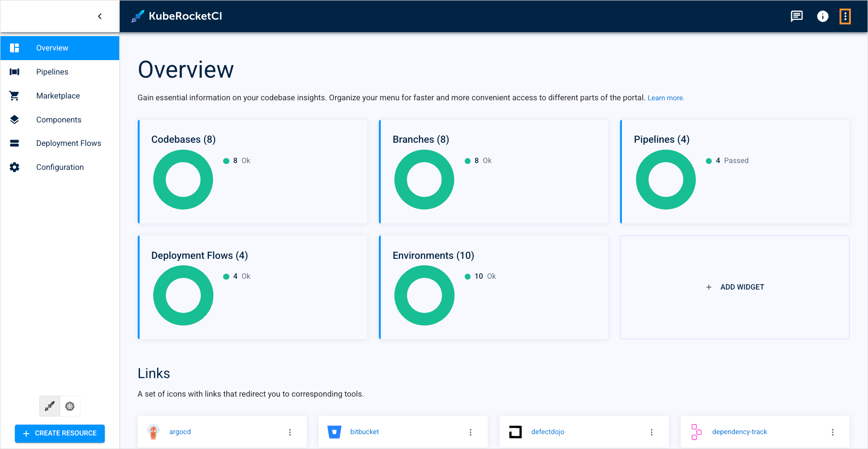Open the Marketplace shopping cart icon
Image resolution: width=868 pixels, height=449 pixels.
[14, 95]
